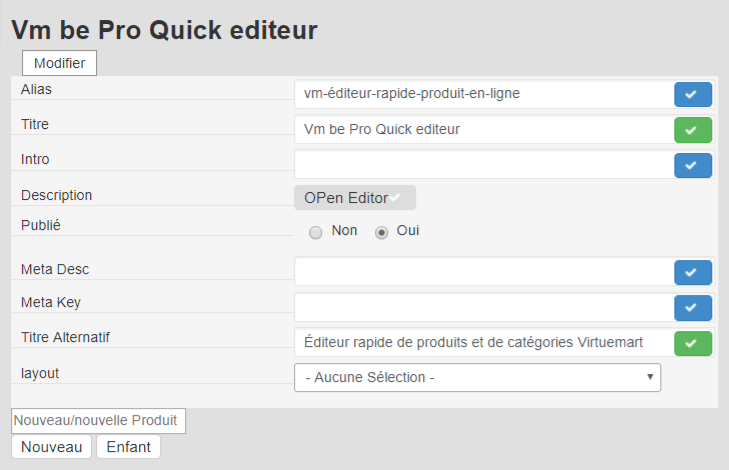
Task: Click into the Meta Key field
Action: [x=484, y=307]
